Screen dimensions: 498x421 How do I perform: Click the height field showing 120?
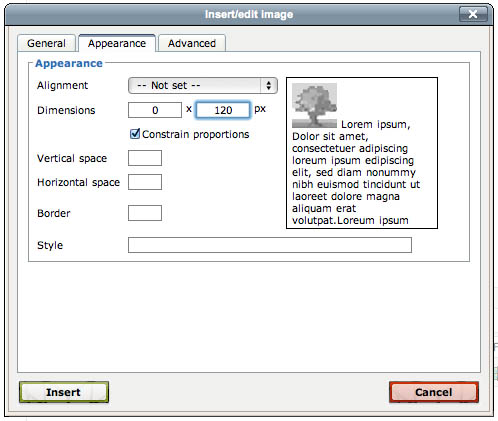pyautogui.click(x=223, y=110)
